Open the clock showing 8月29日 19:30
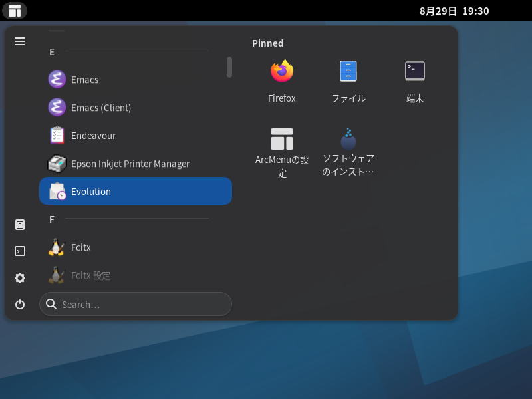The height and width of the screenshot is (399, 532). tap(454, 11)
